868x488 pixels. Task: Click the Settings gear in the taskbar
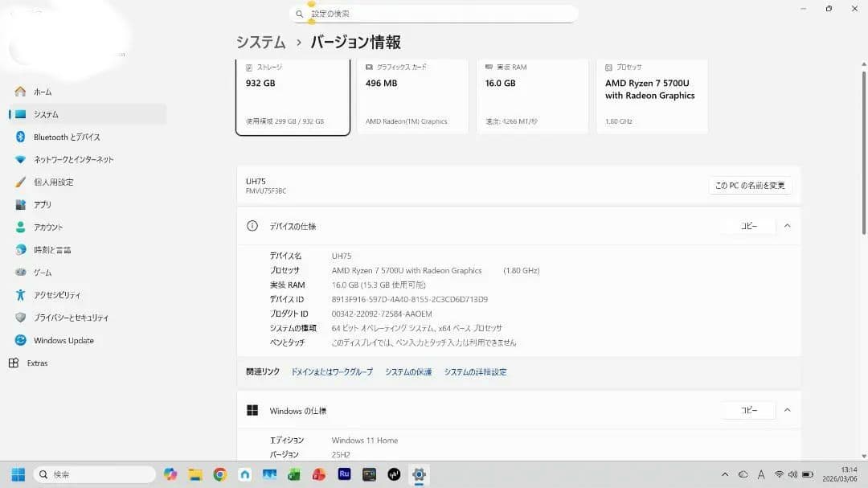[x=419, y=474]
